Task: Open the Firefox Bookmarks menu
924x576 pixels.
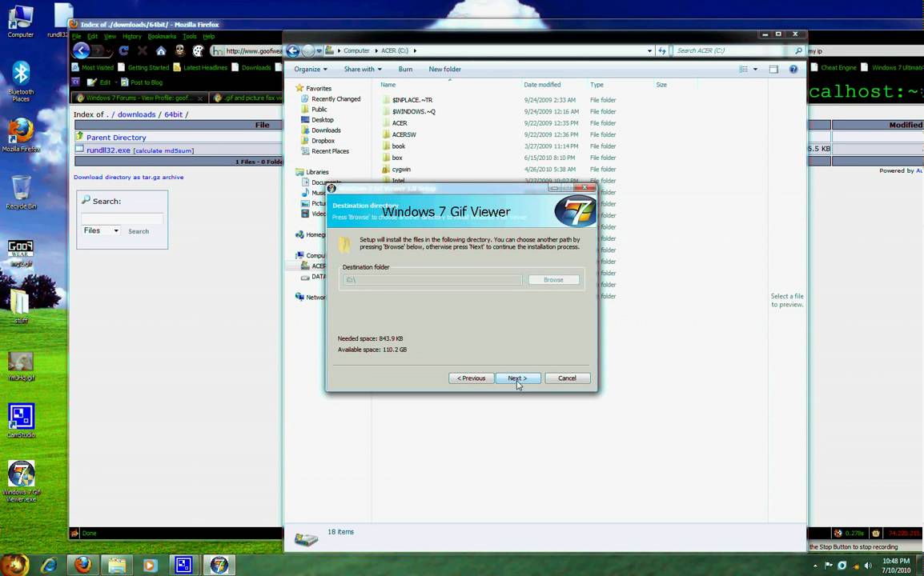Action: pyautogui.click(x=162, y=37)
